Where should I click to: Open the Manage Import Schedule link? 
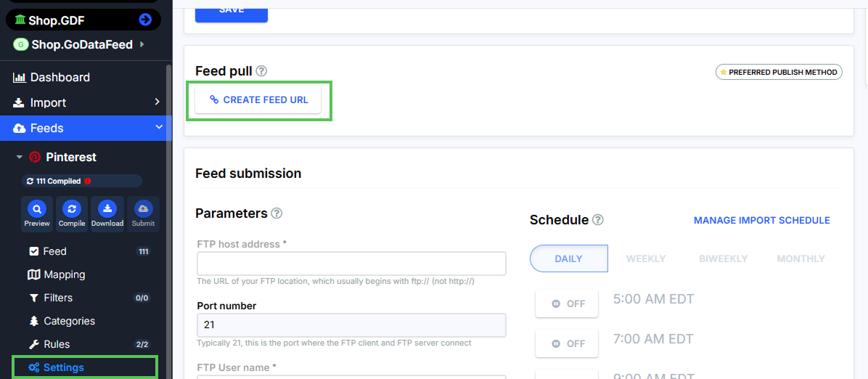[x=761, y=220]
